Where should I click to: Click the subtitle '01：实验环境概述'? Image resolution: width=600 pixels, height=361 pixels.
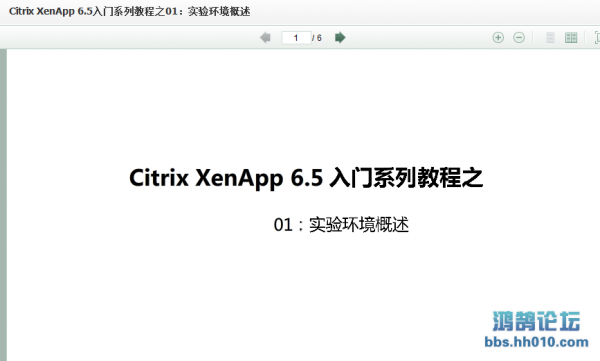click(341, 225)
